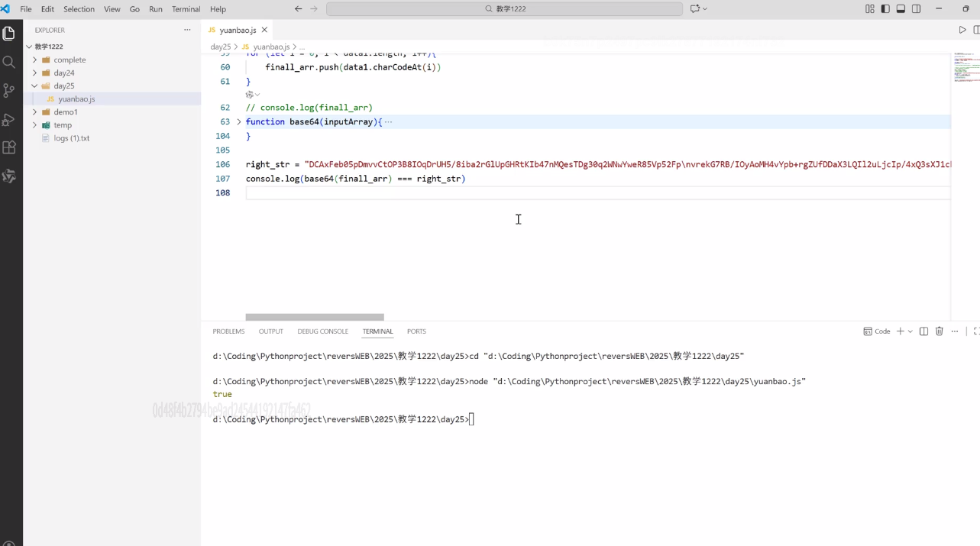Open the Run and Debug view
The image size is (980, 546).
9,119
